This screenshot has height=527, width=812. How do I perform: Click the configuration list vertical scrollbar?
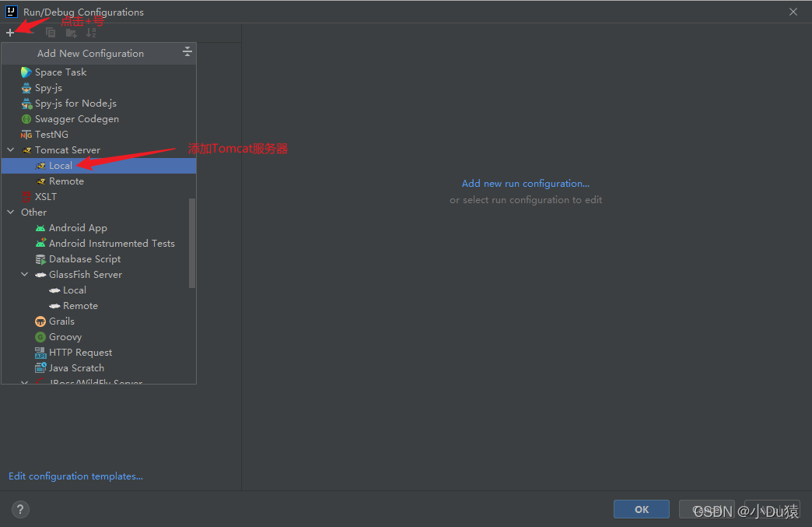[x=192, y=243]
